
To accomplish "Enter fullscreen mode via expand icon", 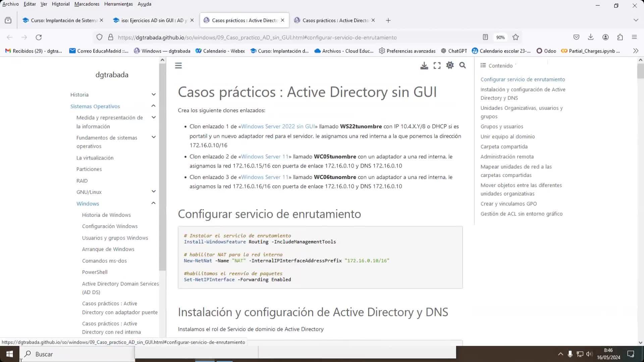I will click(437, 66).
